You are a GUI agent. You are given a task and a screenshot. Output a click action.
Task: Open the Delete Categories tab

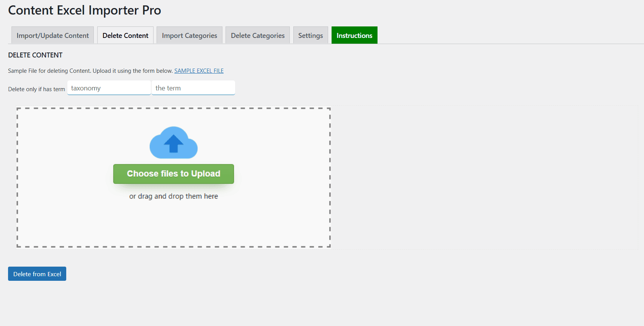point(258,35)
